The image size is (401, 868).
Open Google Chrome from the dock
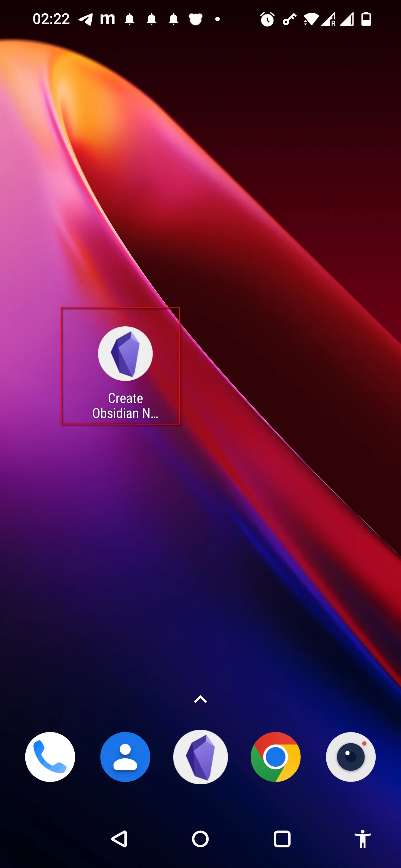(275, 757)
